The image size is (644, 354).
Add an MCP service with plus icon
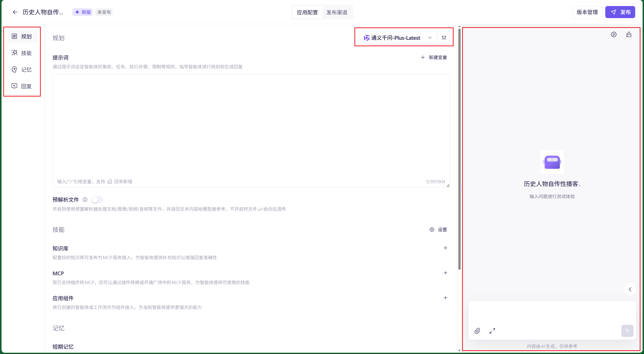(x=445, y=273)
